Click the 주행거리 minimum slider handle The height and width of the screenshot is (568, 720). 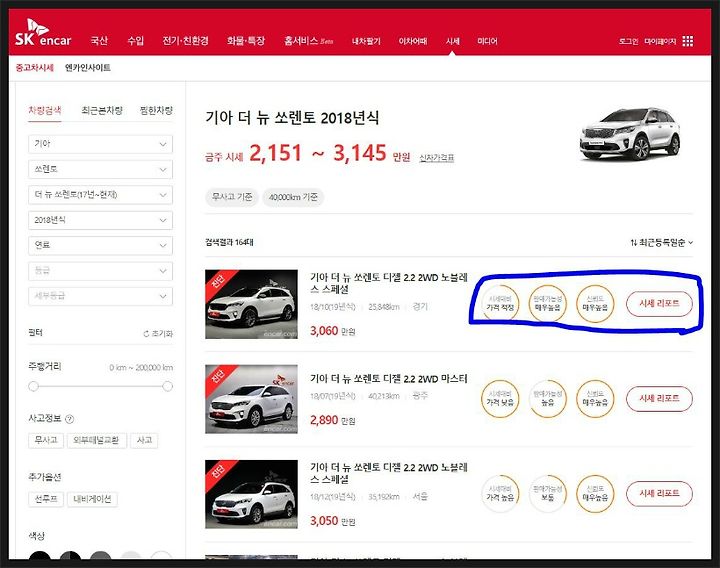[x=33, y=386]
